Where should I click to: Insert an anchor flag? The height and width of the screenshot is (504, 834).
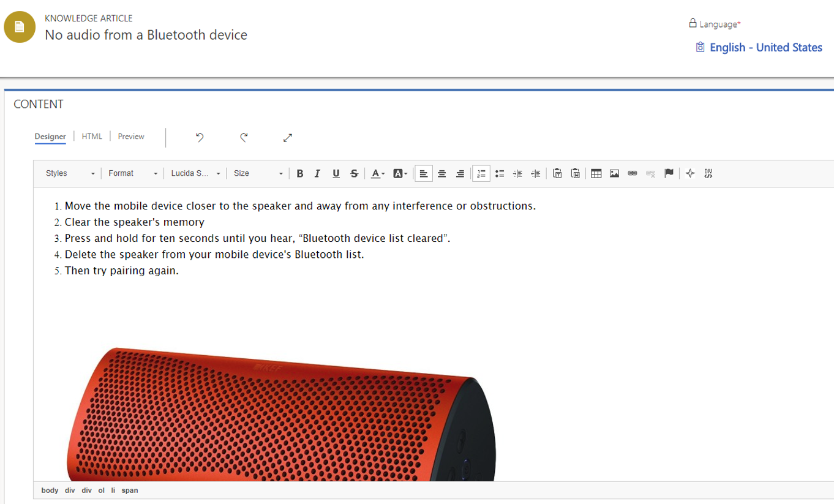(669, 174)
